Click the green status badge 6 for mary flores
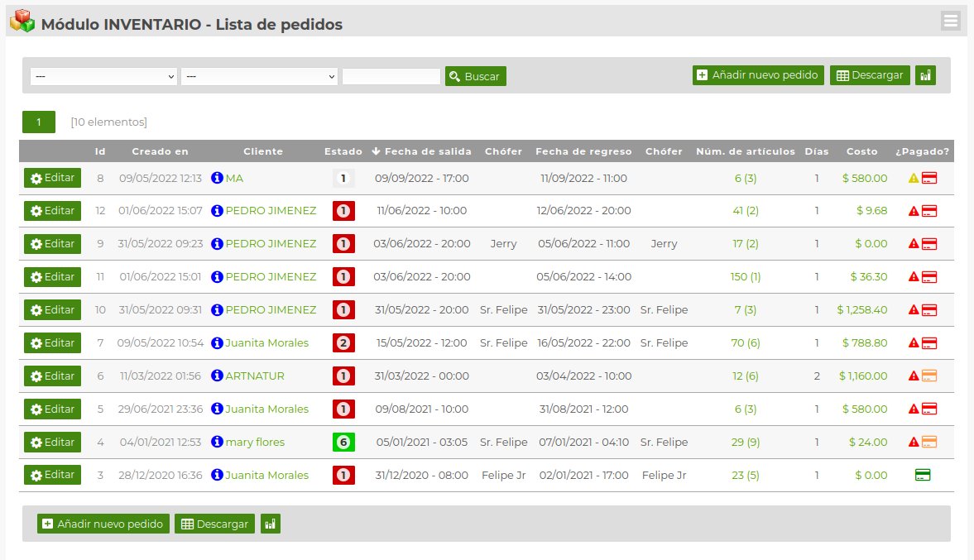 (x=343, y=442)
